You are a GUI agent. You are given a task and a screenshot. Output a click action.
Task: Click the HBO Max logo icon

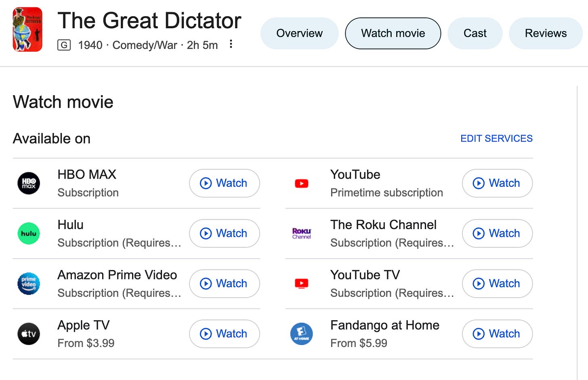click(29, 183)
